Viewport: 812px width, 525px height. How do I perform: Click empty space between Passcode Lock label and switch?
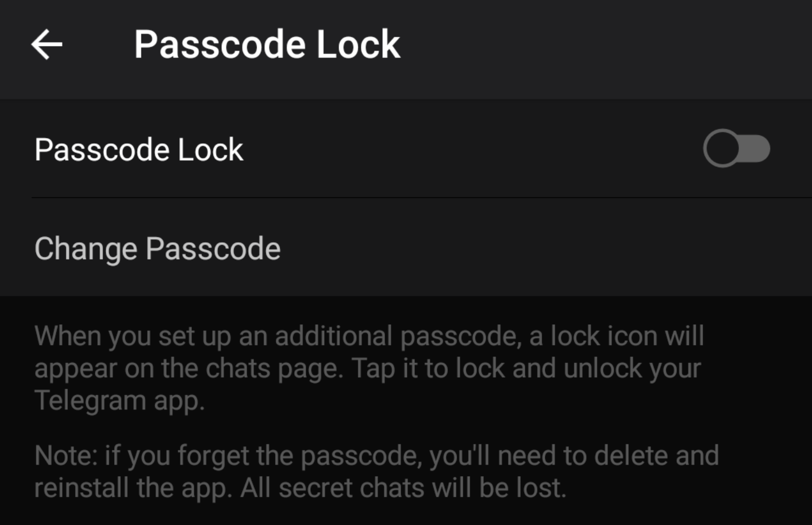click(x=471, y=150)
